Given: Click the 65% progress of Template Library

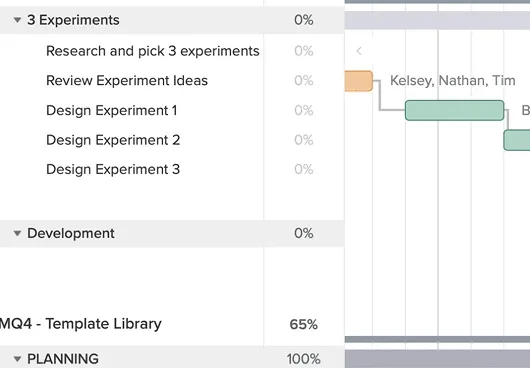Looking at the screenshot, I should click(x=304, y=324).
